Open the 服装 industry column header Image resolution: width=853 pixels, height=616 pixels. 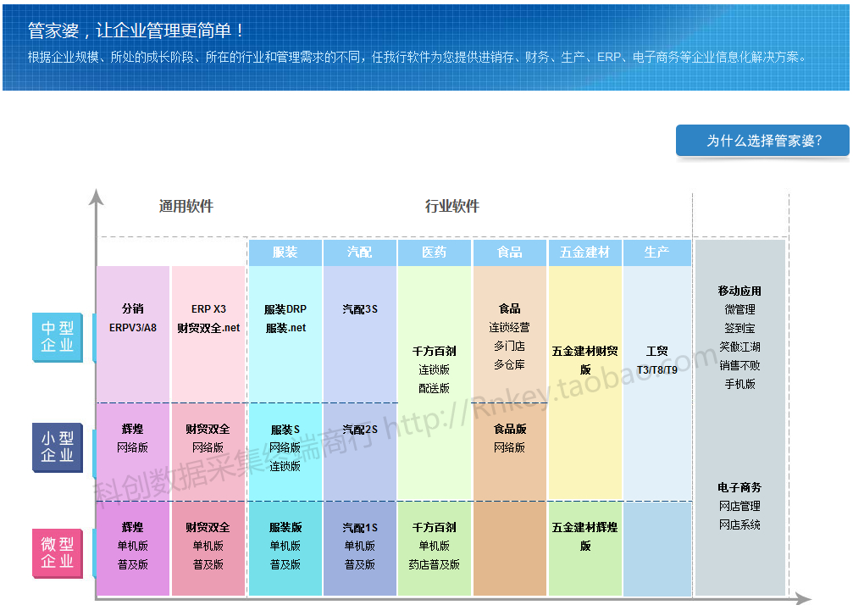click(x=285, y=253)
